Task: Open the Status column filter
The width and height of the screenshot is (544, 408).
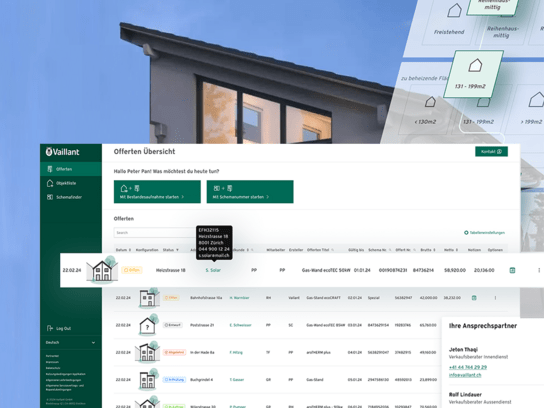Action: [x=171, y=250]
